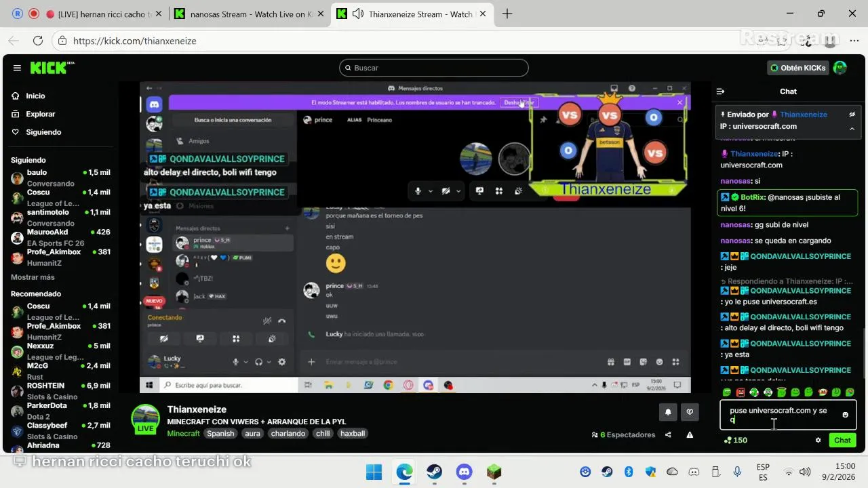Click the first green emote in quick emotes
Image resolution: width=868 pixels, height=488 pixels.
click(x=727, y=392)
